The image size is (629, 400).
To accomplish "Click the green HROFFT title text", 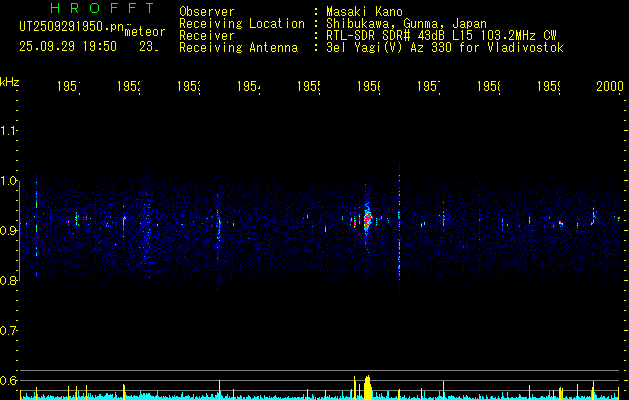I will tap(103, 8).
